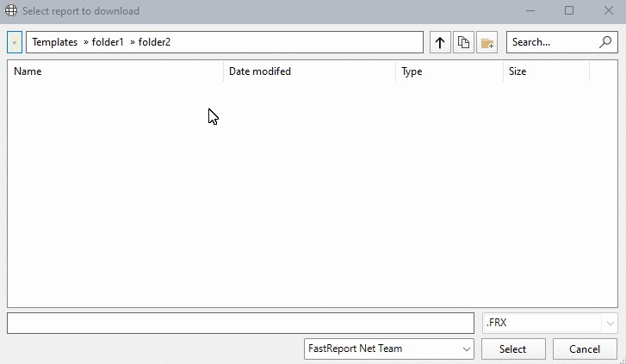Sort by Size column header

pos(546,71)
